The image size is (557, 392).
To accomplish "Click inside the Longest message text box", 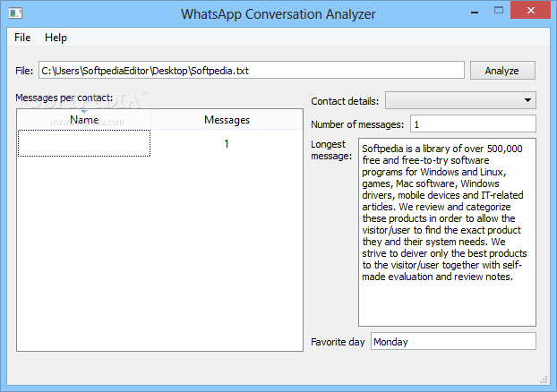I will point(447,232).
